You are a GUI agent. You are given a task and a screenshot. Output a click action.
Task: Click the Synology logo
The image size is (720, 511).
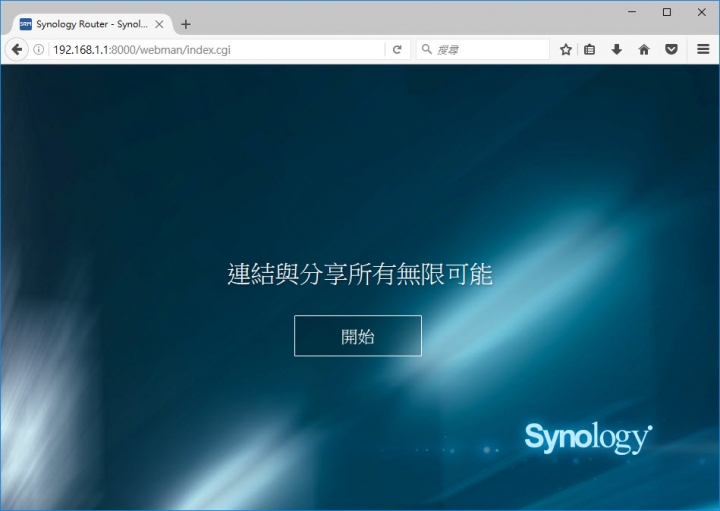coord(588,438)
